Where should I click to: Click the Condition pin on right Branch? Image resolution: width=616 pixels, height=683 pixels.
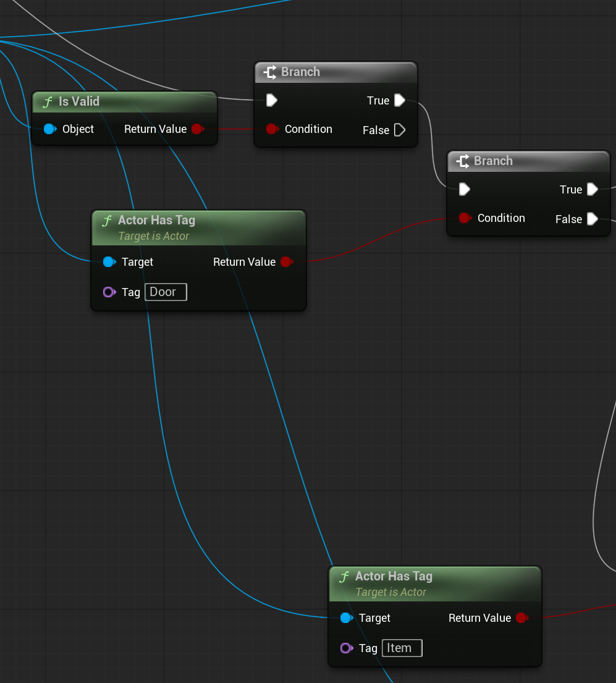pyautogui.click(x=465, y=218)
